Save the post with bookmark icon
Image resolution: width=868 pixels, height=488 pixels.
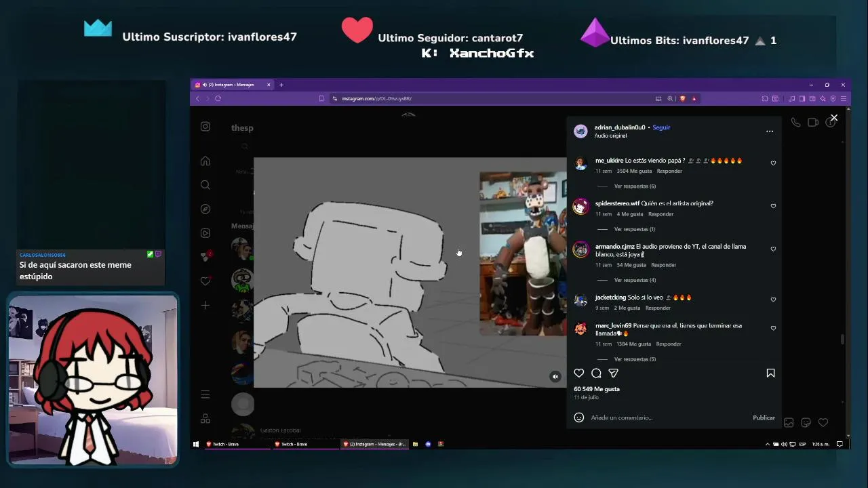tap(770, 373)
